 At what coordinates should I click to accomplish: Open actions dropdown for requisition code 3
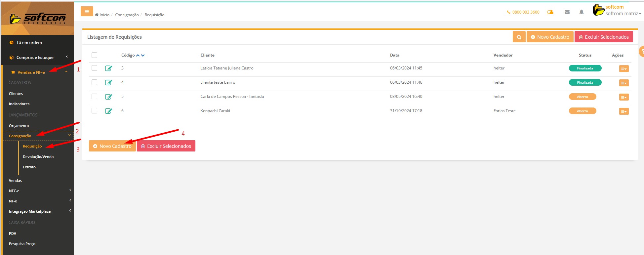[624, 69]
